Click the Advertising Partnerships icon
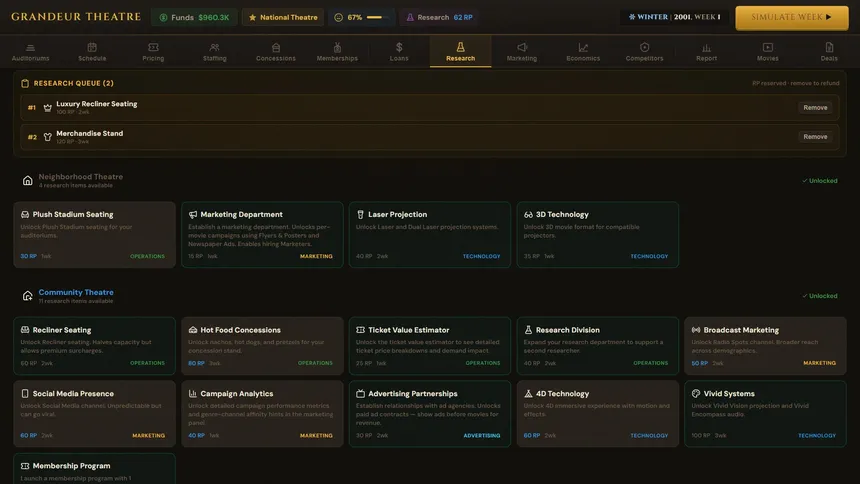Screen dimensions: 860x484 click(x=360, y=393)
